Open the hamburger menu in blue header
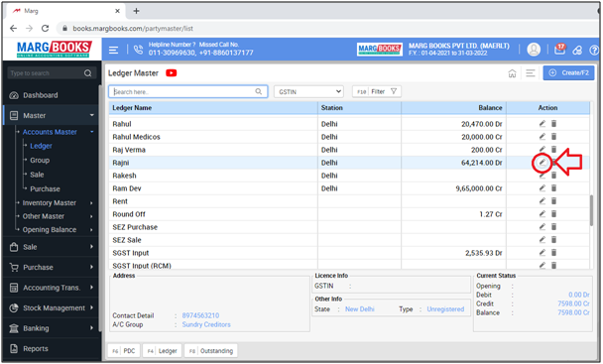The width and height of the screenshot is (603, 364). [x=113, y=50]
